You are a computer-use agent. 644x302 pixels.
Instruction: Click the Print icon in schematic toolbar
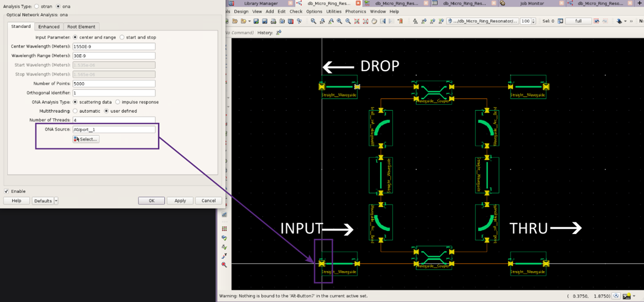pyautogui.click(x=273, y=21)
